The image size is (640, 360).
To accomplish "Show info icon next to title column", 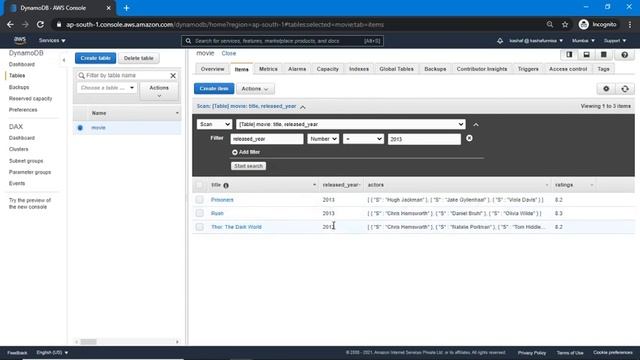I will click(x=226, y=185).
